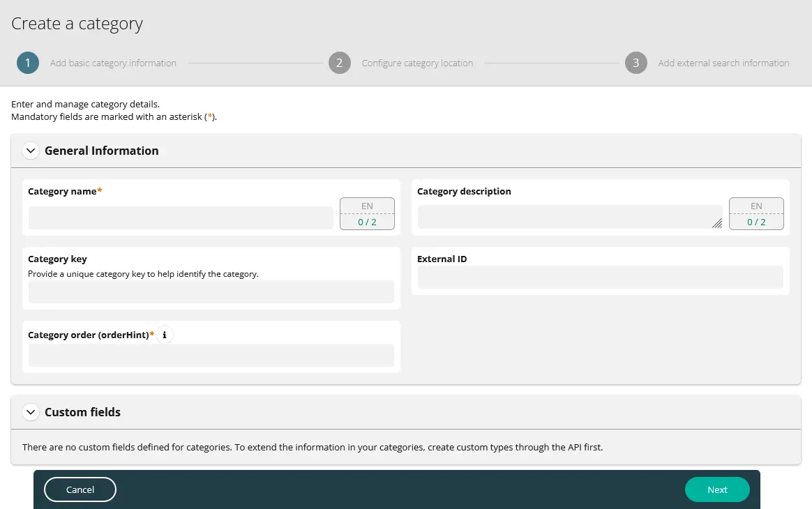Image resolution: width=812 pixels, height=509 pixels.
Task: Select the Configure category location step
Action: click(417, 63)
